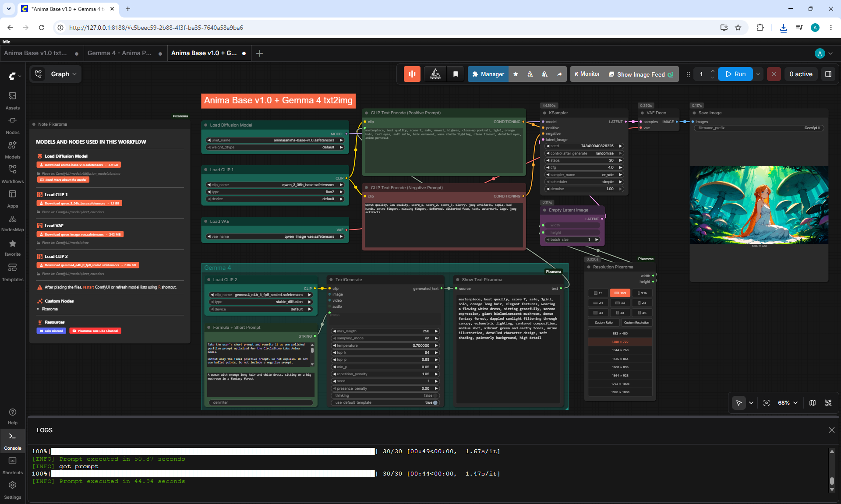This screenshot has width=841, height=504.
Task: Open the Help center icon
Action: (x=13, y=416)
